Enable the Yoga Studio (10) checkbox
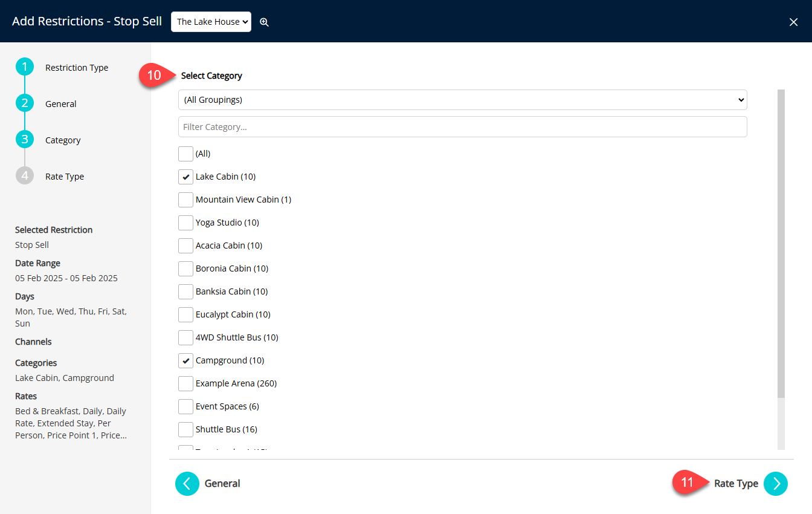Image resolution: width=812 pixels, height=514 pixels. (x=185, y=223)
